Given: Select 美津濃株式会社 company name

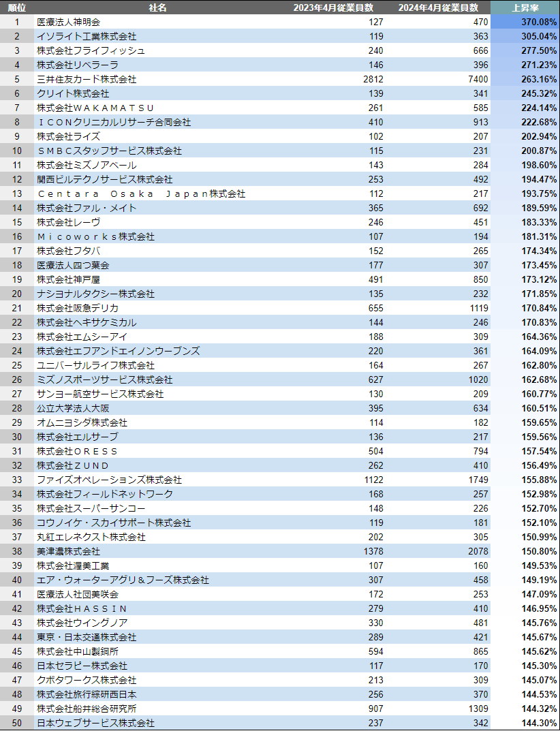Looking at the screenshot, I should pos(69,551).
